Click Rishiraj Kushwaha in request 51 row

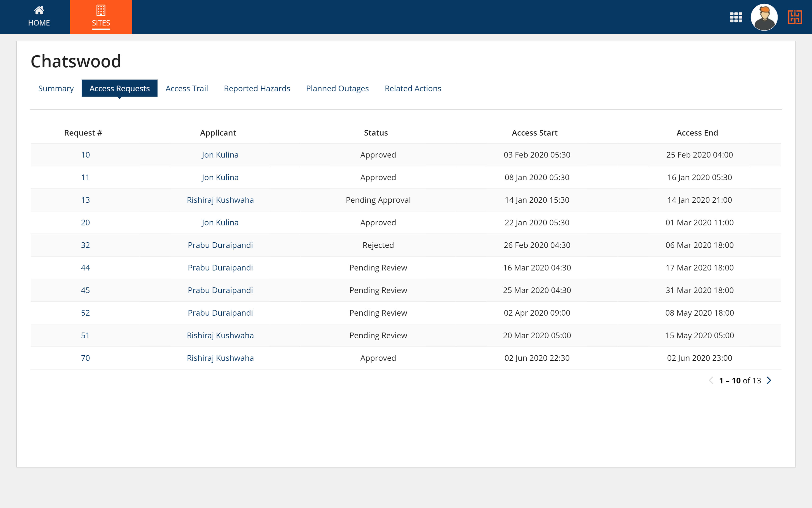tap(220, 335)
